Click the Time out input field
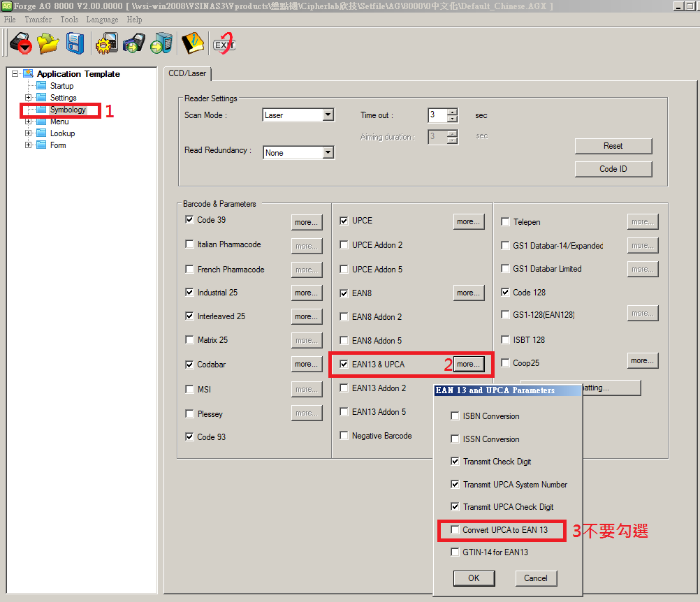Screen dimensions: 700x602 (437, 115)
